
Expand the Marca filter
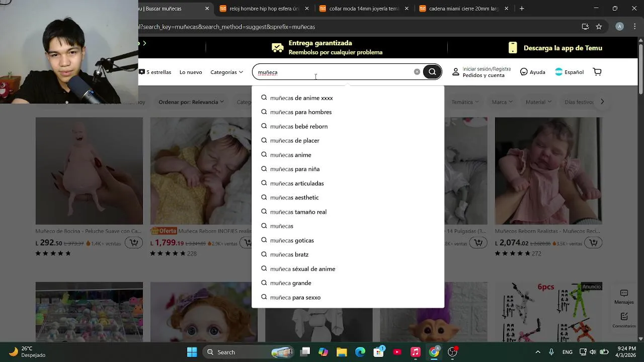tap(502, 102)
